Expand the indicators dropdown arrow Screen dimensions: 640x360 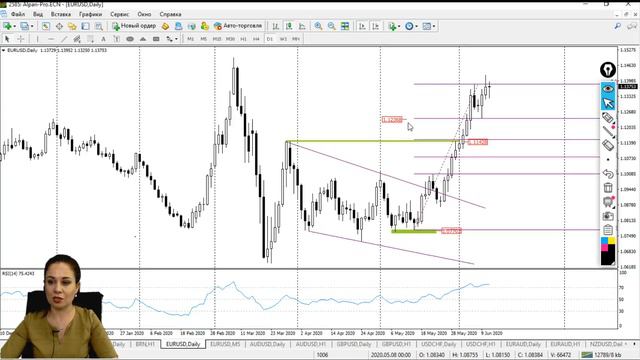pyautogui.click(x=399, y=27)
